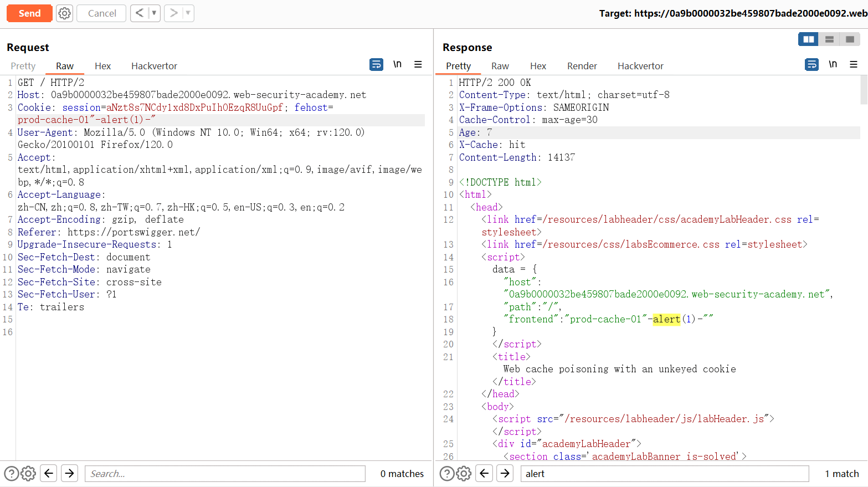This screenshot has height=487, width=868.
Task: Switch the Response view to the Raw tab
Action: point(500,66)
